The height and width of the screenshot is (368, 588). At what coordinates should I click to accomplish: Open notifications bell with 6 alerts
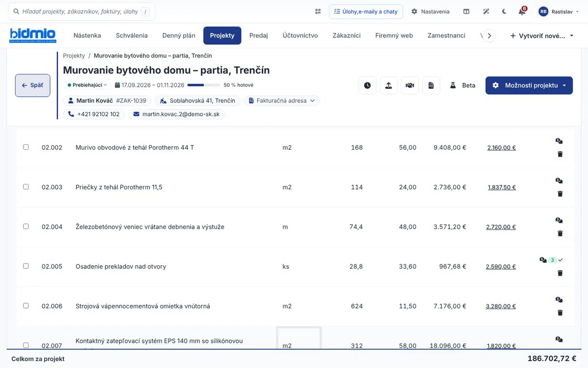tap(522, 11)
